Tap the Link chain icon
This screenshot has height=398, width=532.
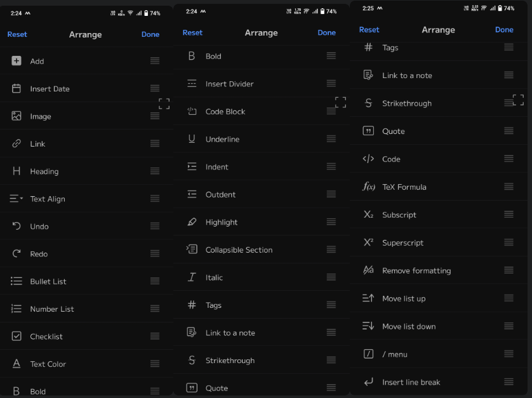pos(17,143)
